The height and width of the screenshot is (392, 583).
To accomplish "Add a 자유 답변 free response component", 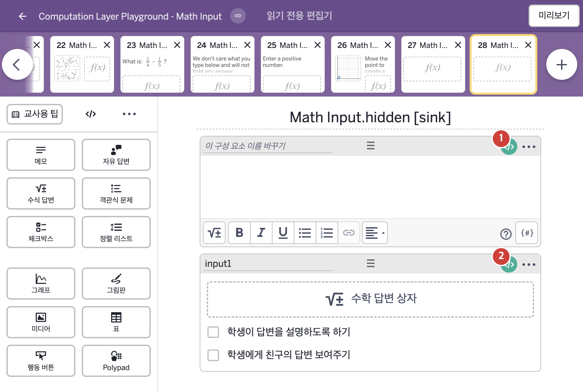I will coord(116,155).
